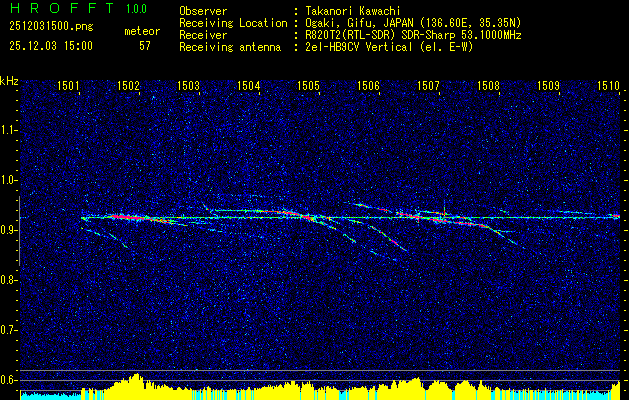
Task: Select the 1509 time label
Action: click(548, 85)
